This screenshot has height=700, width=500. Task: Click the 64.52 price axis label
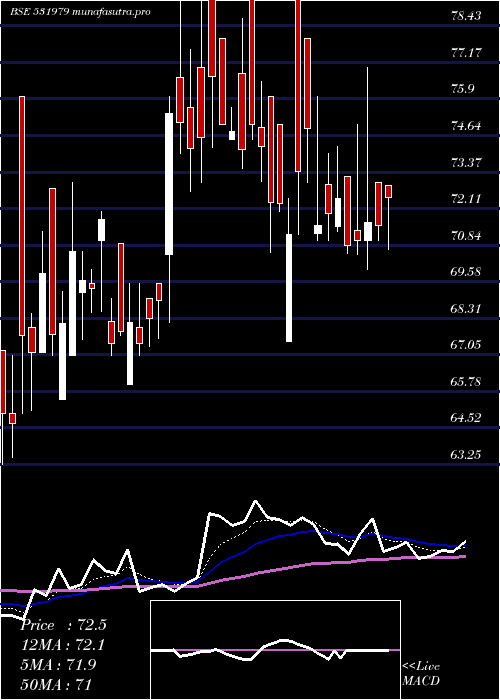click(x=466, y=418)
